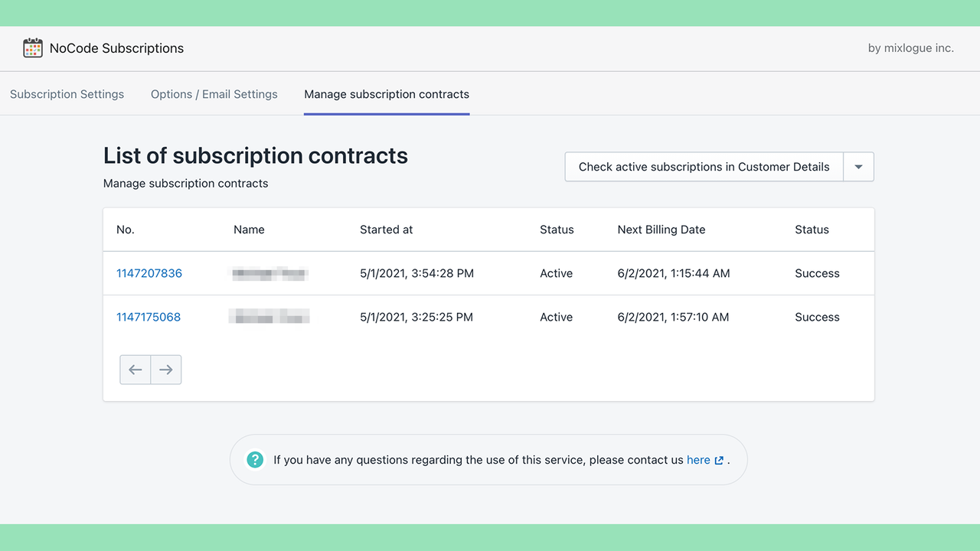Open additional options for checking subscriptions

858,166
